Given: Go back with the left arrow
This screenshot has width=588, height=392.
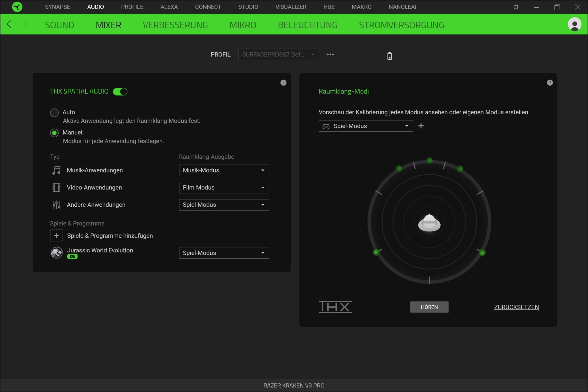Looking at the screenshot, I should (x=9, y=24).
